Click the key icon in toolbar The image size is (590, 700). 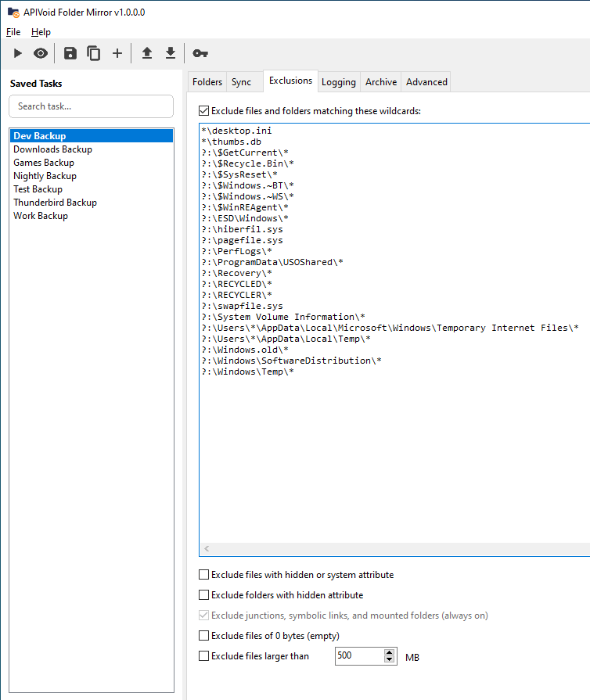[200, 53]
